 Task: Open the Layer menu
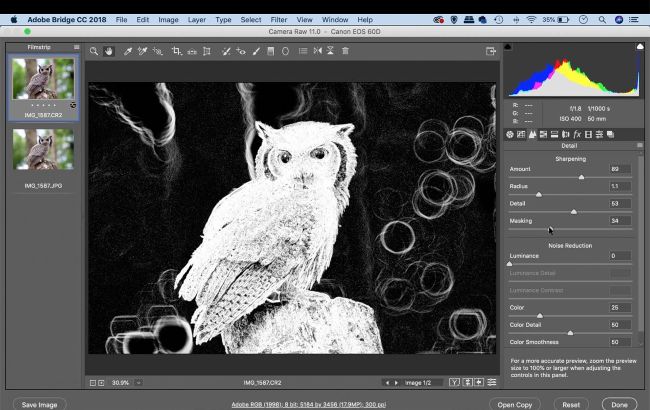[x=196, y=19]
